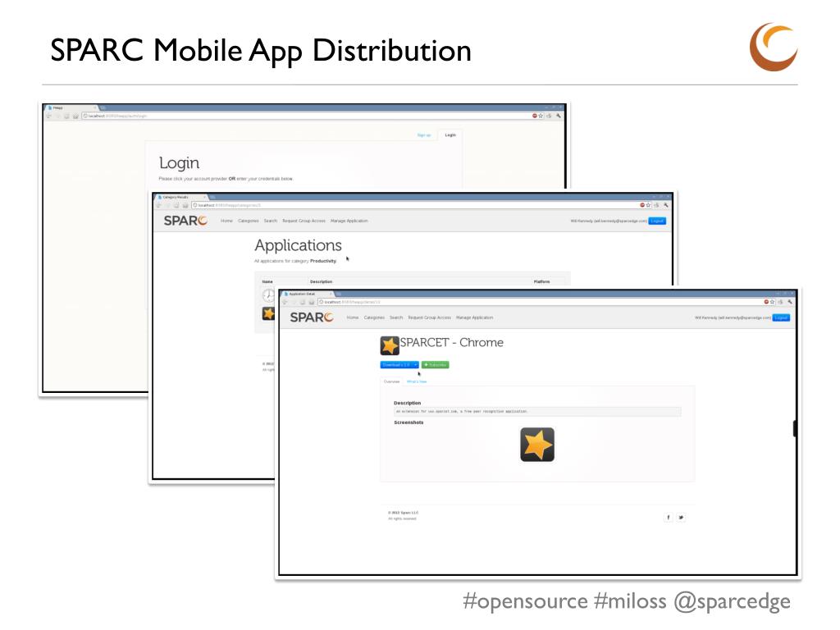Click the Description text box on the detail page
840x630 pixels.
coord(537,412)
